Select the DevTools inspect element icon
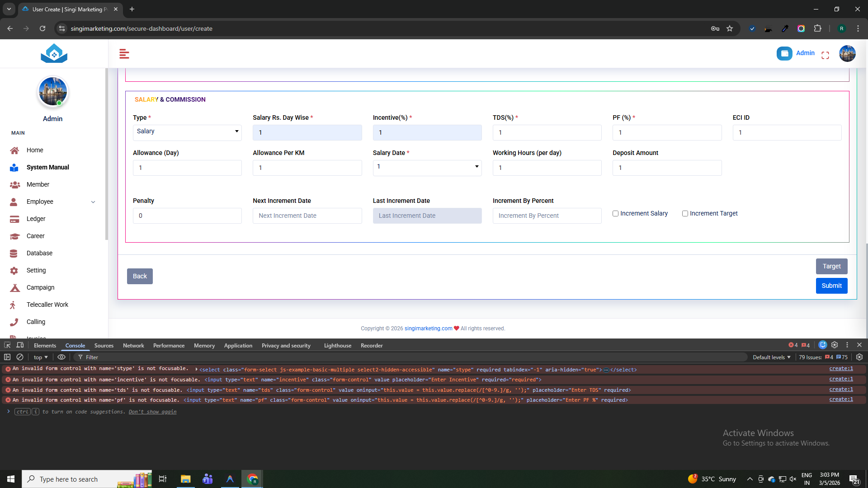The image size is (868, 488). [7, 345]
